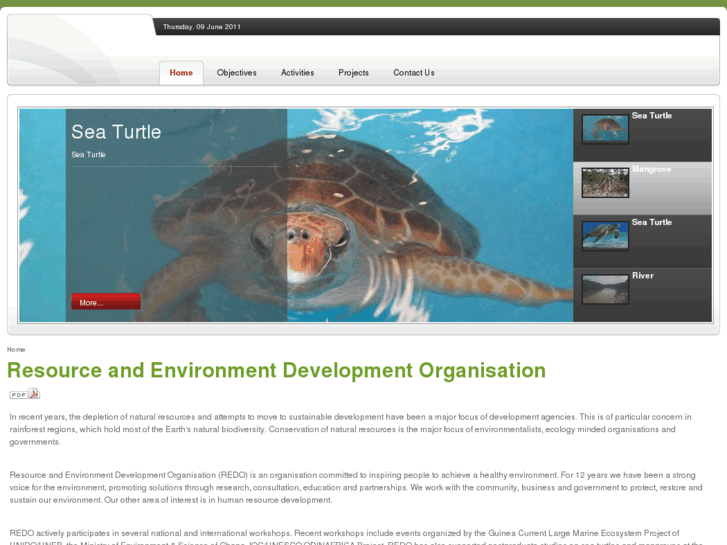Select the first Sea Turtle slide thumbnail
This screenshot has height=545, width=727.
605,129
